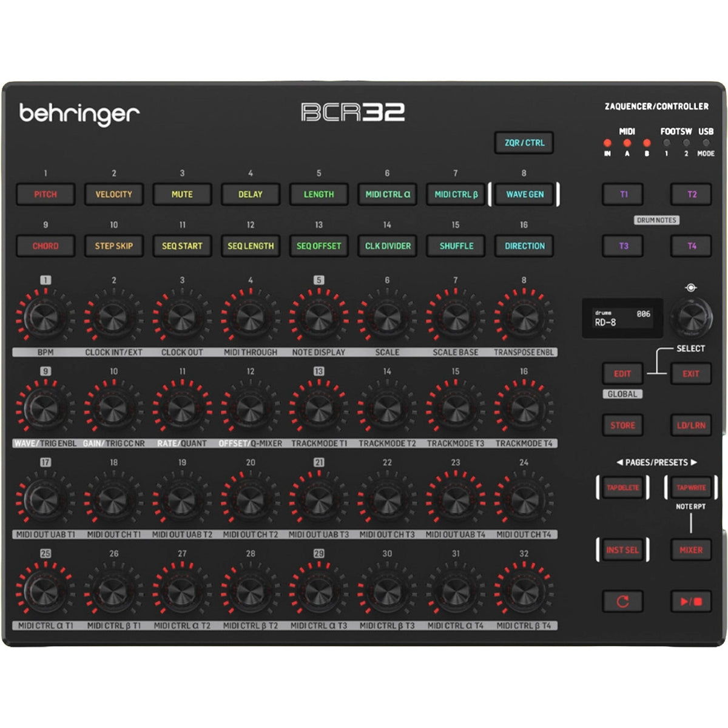Click the SCALE knob

[x=386, y=317]
